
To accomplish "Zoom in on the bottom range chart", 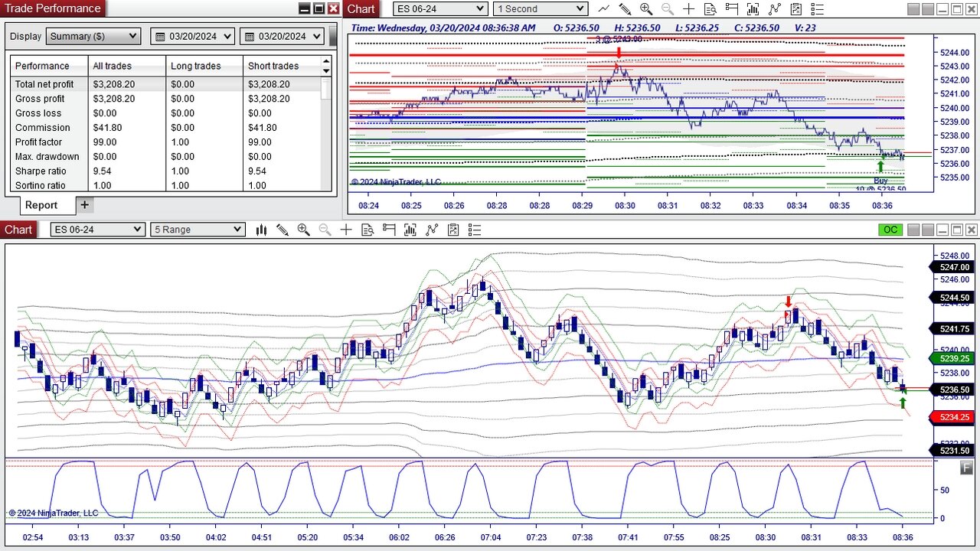I will click(304, 230).
